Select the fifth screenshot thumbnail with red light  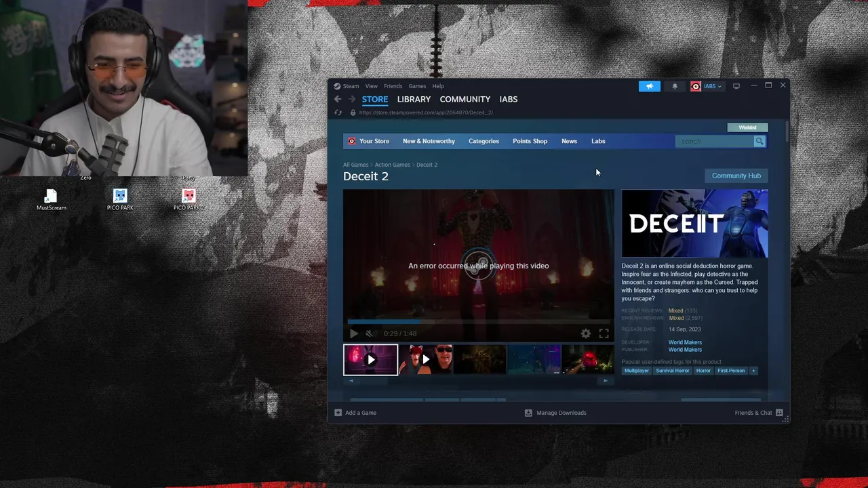pyautogui.click(x=588, y=360)
